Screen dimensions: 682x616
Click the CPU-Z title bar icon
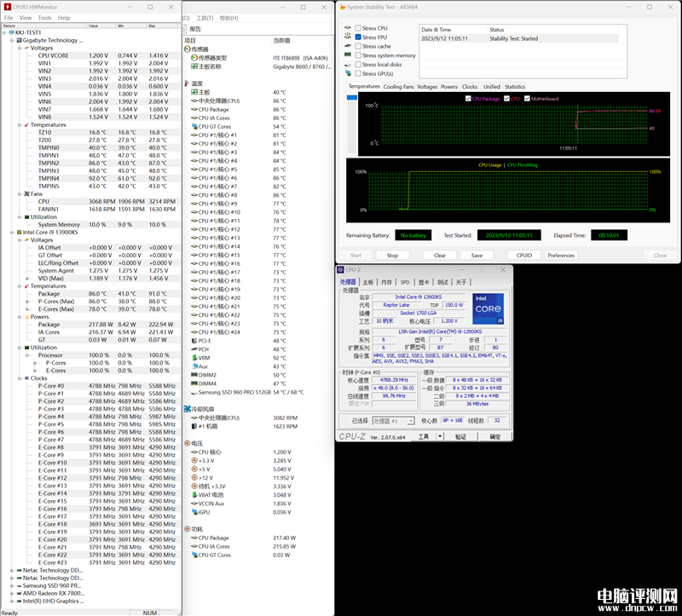(340, 270)
